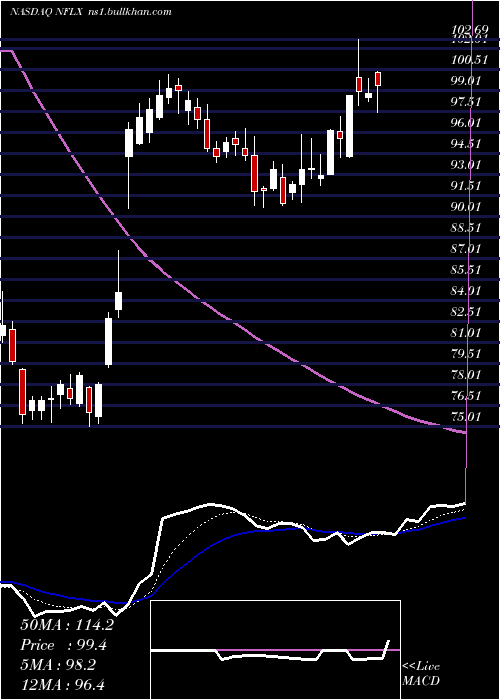Click the 79.51 price axis label
Viewport: 500px width, 700px height.
click(x=467, y=354)
